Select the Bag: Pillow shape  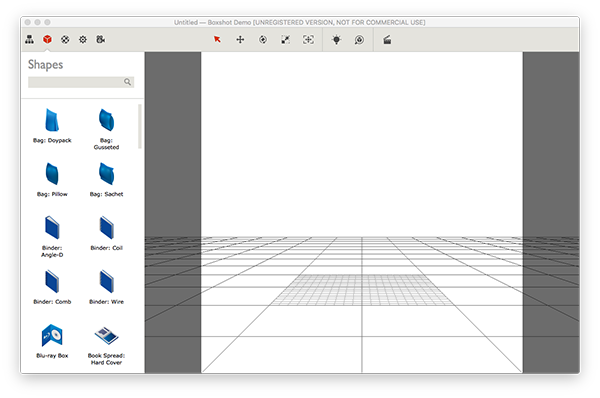coord(52,179)
